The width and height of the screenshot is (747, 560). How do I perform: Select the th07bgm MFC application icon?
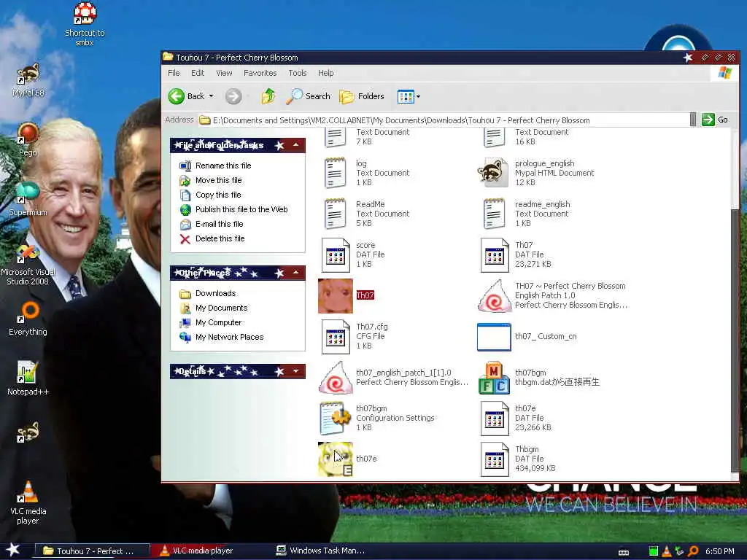494,378
